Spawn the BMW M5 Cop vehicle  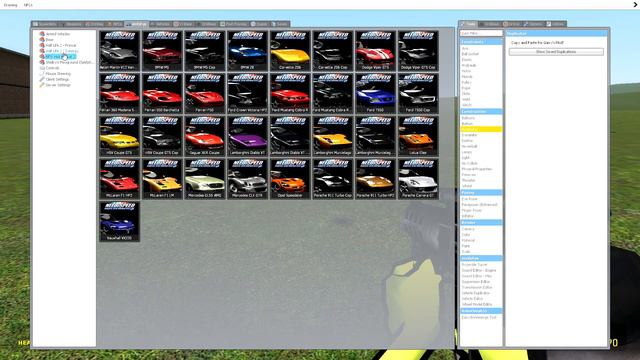204,50
